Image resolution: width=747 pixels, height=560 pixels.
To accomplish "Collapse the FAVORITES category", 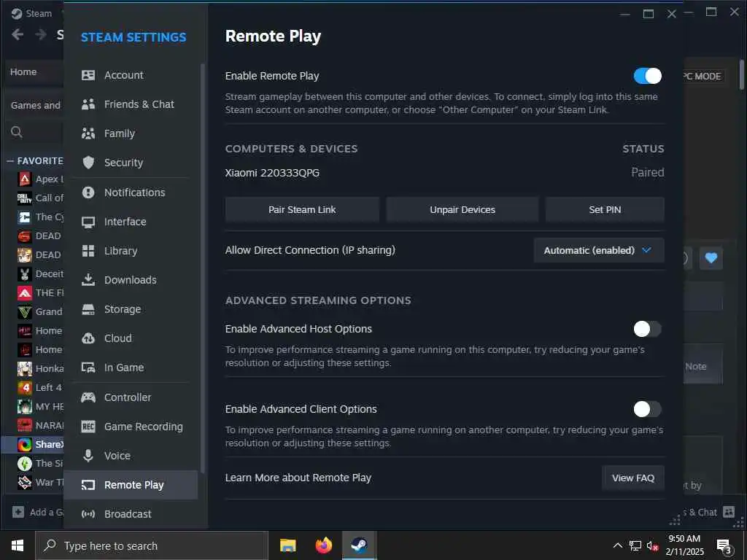I will [9, 161].
